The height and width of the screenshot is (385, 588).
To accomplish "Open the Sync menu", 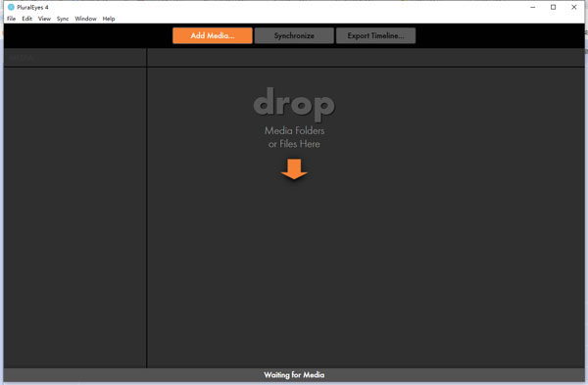I will 63,19.
